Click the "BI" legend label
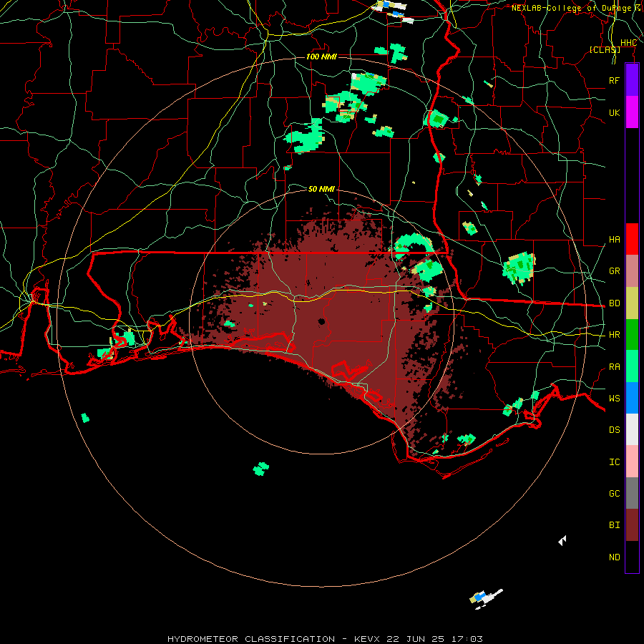 (x=614, y=525)
